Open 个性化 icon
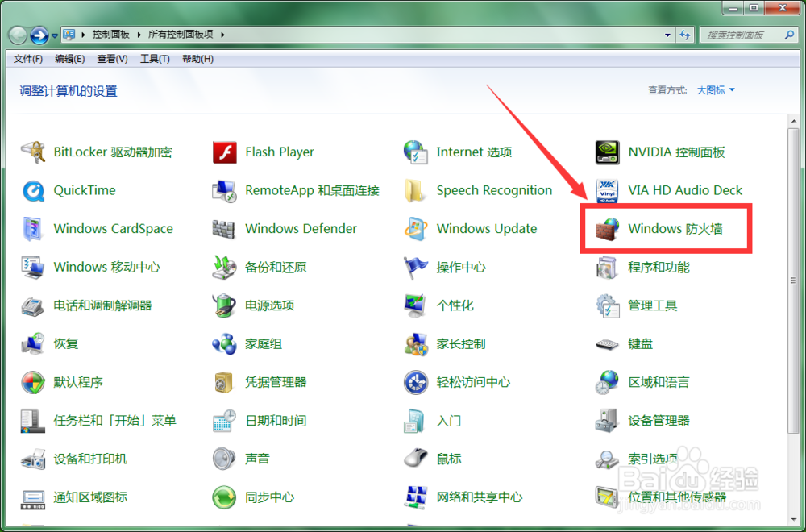806x532 pixels. [x=416, y=305]
